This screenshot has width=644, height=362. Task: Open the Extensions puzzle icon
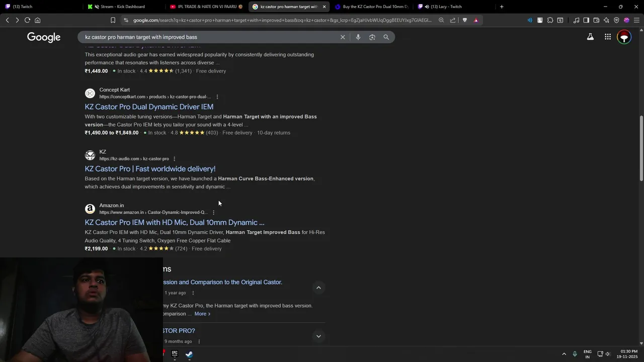550,20
